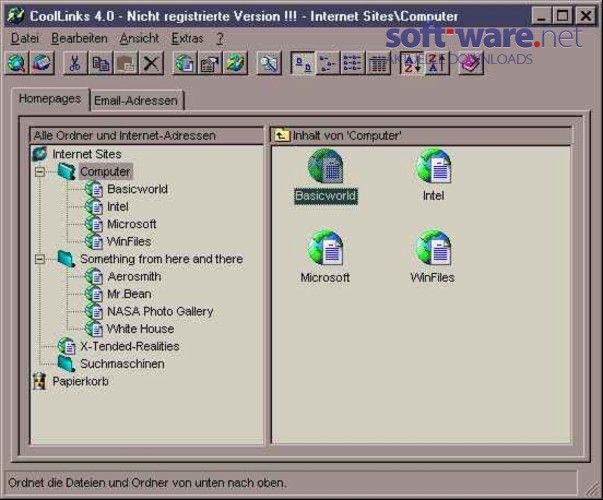Open the Extras menu
This screenshot has width=603, height=500.
pos(187,38)
